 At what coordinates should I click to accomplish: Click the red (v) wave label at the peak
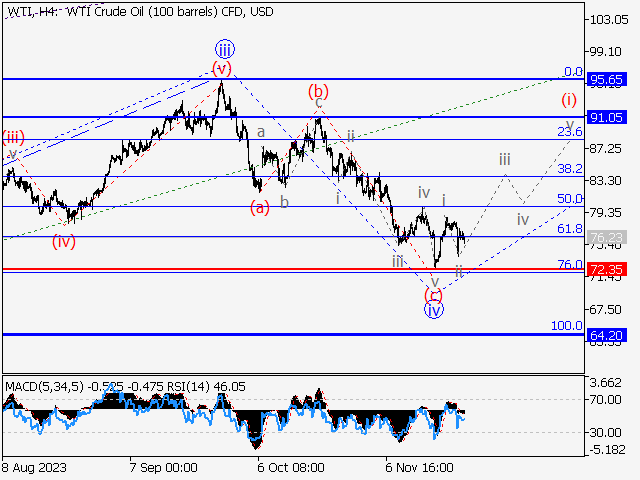pyautogui.click(x=222, y=68)
